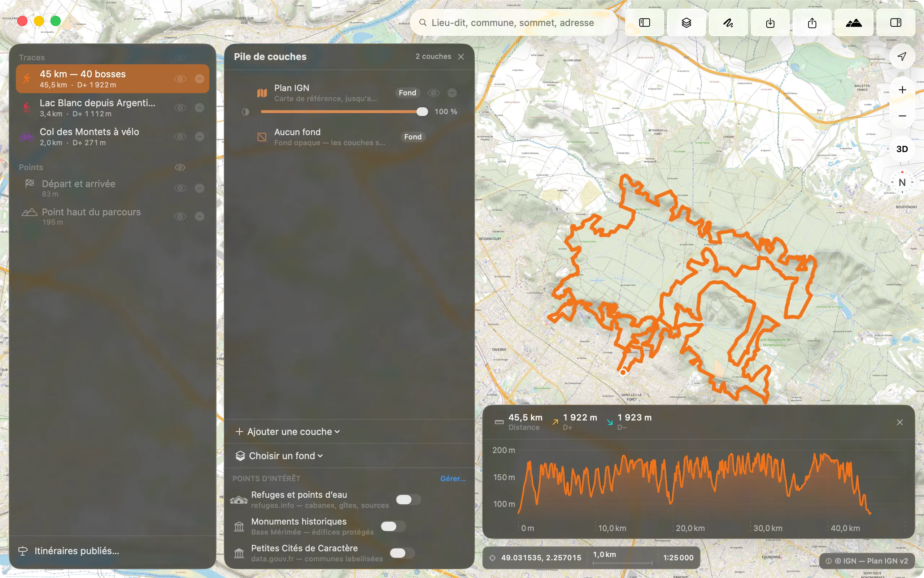Toggle visibility of all Traces
The width and height of the screenshot is (924, 578).
click(x=180, y=57)
